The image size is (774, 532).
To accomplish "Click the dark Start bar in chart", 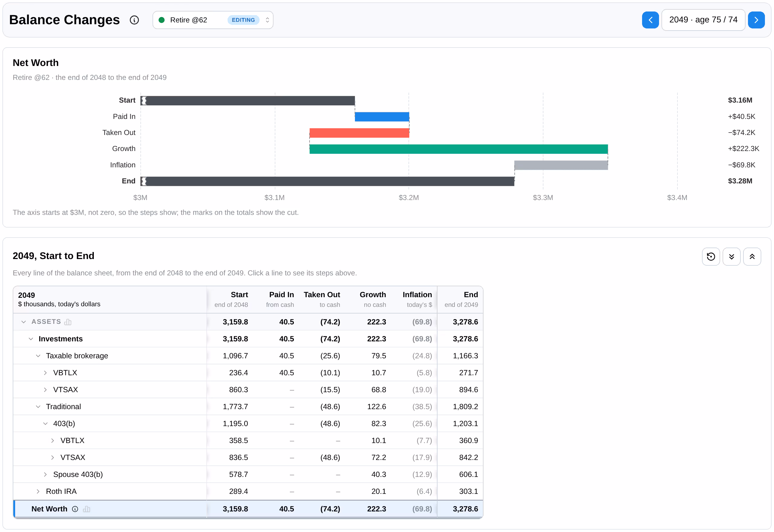I will coord(248,101).
